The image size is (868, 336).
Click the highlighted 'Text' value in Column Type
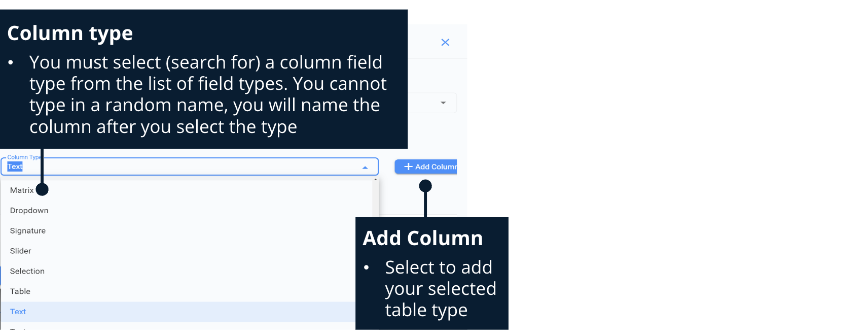[x=15, y=166]
